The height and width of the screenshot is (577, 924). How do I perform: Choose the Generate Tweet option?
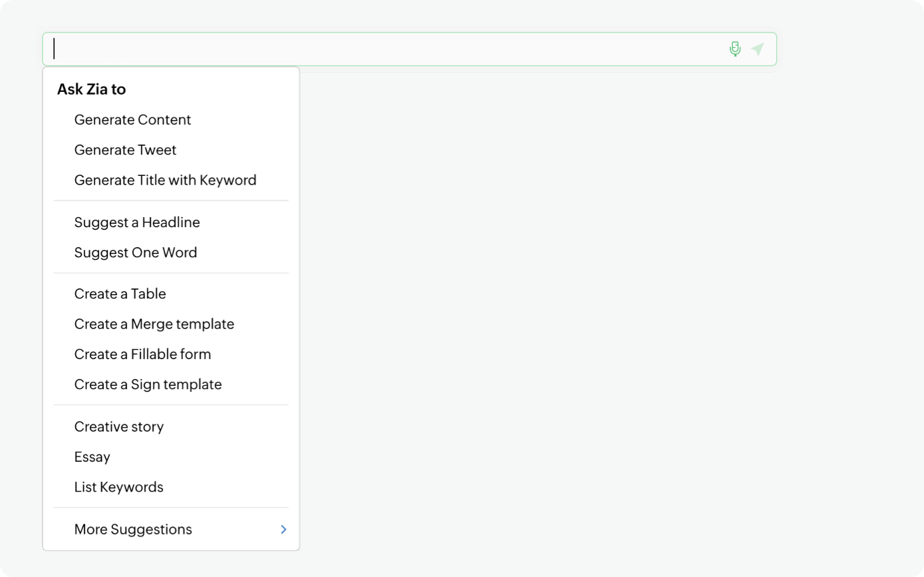(125, 150)
